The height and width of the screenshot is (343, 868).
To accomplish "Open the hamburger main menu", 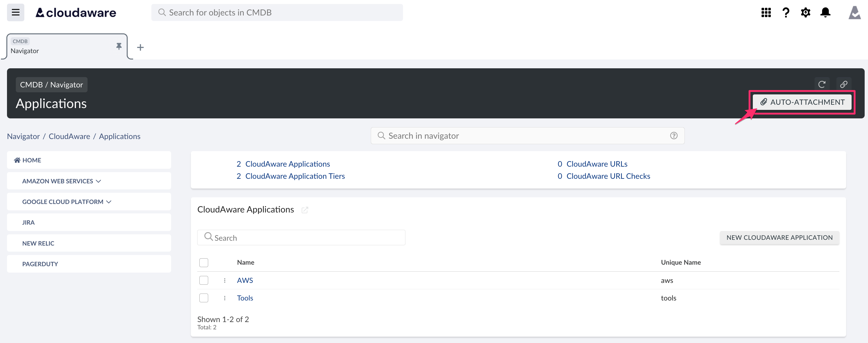I will tap(15, 12).
